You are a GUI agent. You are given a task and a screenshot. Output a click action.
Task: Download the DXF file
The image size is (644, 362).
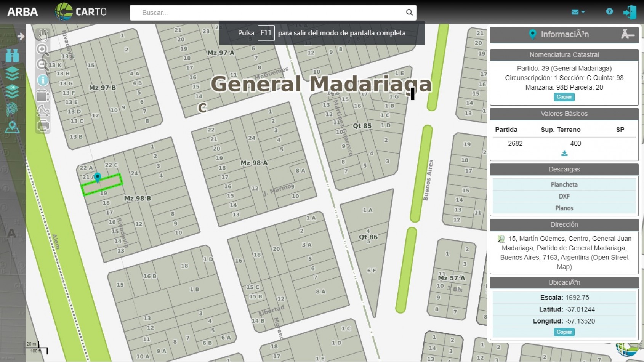pos(564,196)
